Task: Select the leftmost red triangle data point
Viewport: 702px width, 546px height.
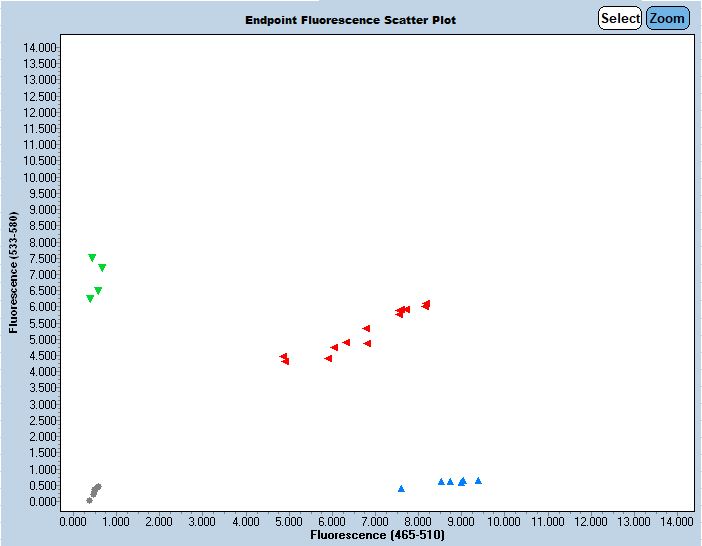Action: coord(284,357)
